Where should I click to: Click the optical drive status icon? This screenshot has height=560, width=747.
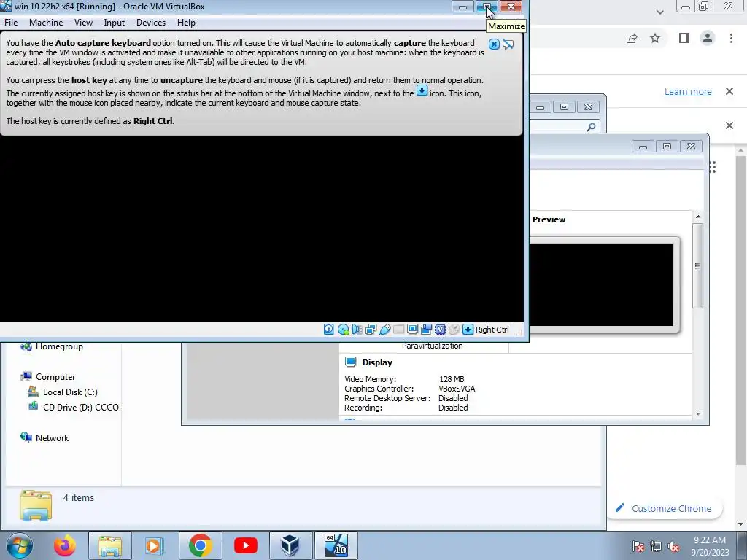click(x=343, y=330)
